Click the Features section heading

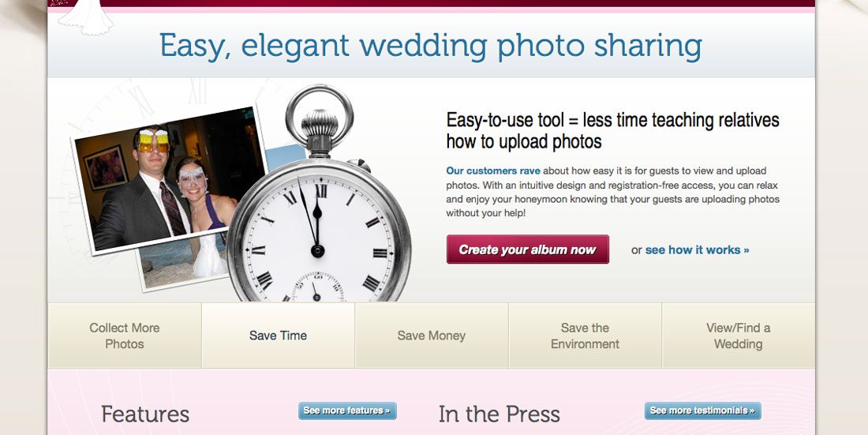tap(145, 414)
